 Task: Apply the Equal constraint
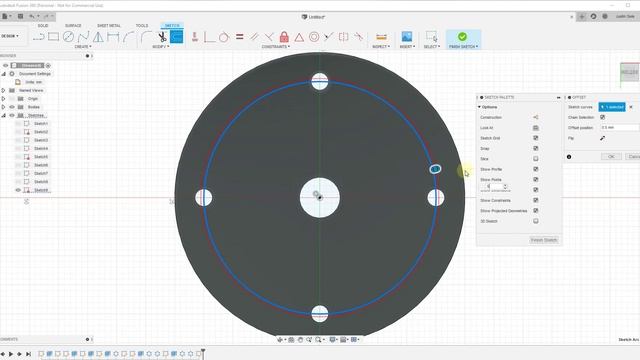tap(240, 37)
